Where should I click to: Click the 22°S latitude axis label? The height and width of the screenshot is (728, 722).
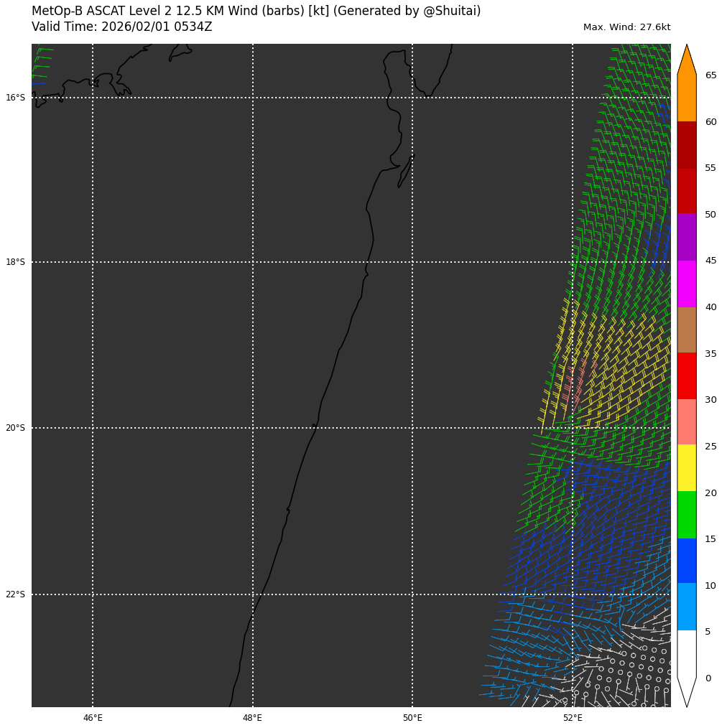[x=15, y=594]
